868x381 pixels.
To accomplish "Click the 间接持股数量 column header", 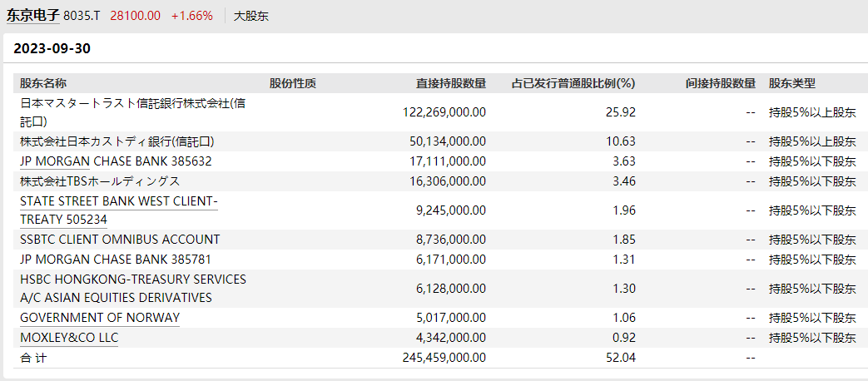I will pos(721,83).
